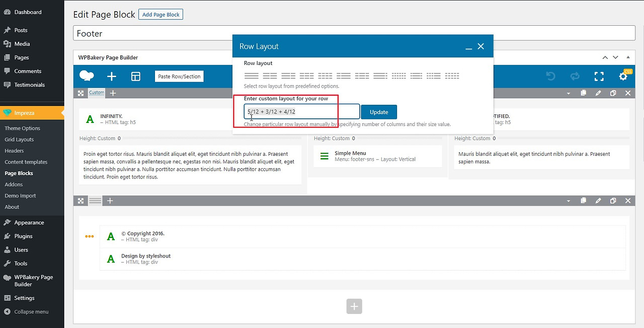Click the orange dots inner row handle

pos(90,236)
